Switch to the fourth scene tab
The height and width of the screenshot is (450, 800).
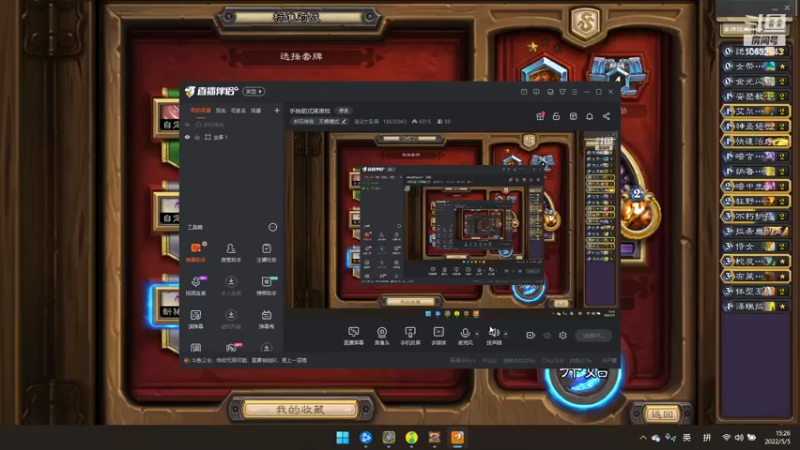pyautogui.click(x=256, y=110)
